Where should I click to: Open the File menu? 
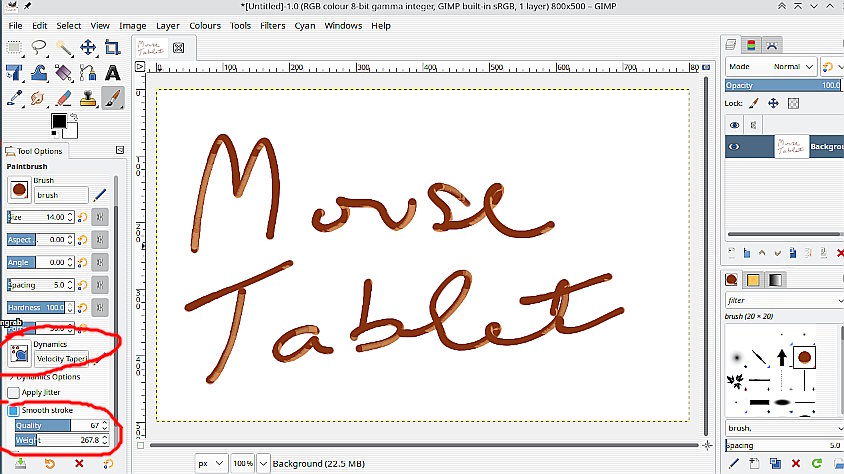[15, 25]
